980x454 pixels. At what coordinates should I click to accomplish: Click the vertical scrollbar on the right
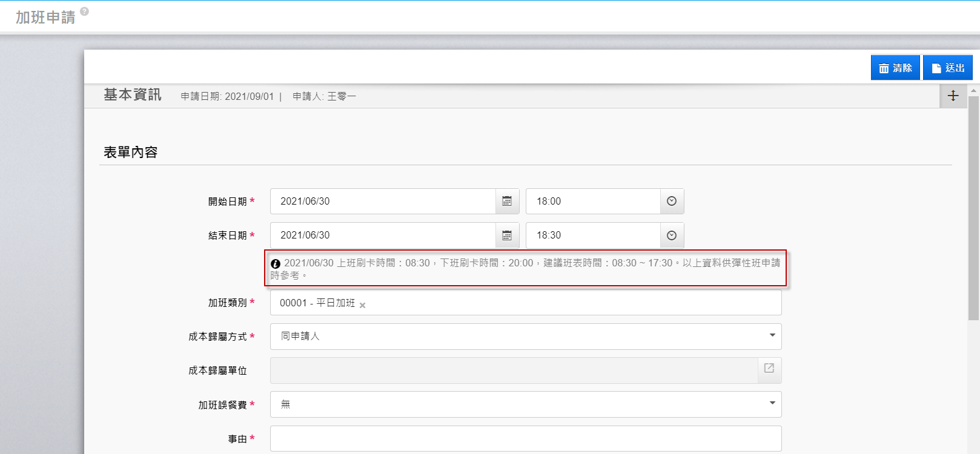point(973,206)
